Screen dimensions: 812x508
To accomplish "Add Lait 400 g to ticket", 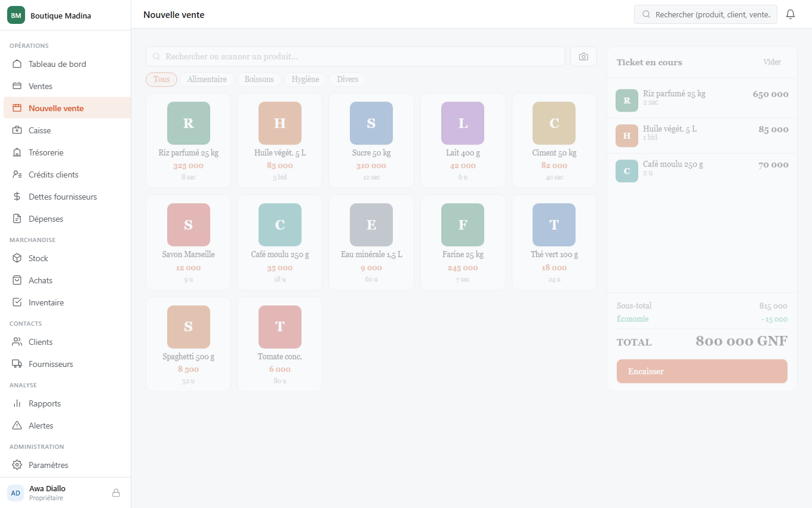I will 463,140.
